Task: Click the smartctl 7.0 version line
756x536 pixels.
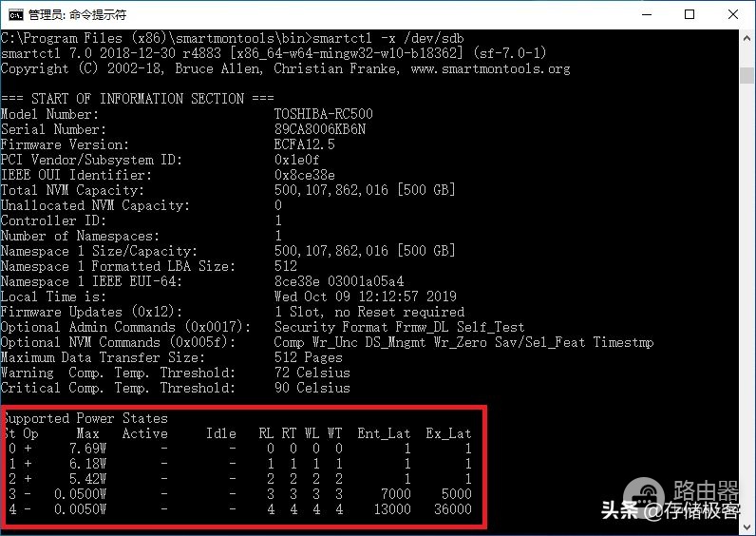Action: point(274,53)
